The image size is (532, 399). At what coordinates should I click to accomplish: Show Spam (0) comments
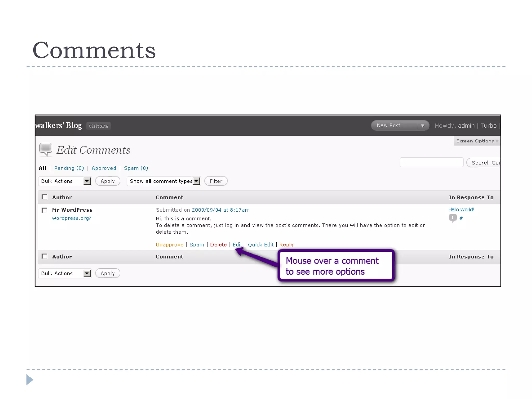tap(136, 168)
